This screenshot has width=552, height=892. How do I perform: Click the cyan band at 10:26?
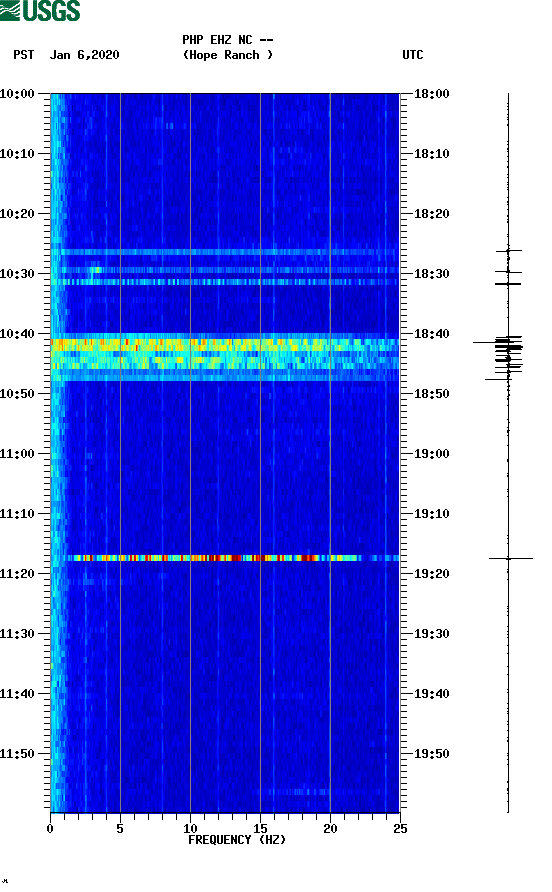click(x=225, y=252)
